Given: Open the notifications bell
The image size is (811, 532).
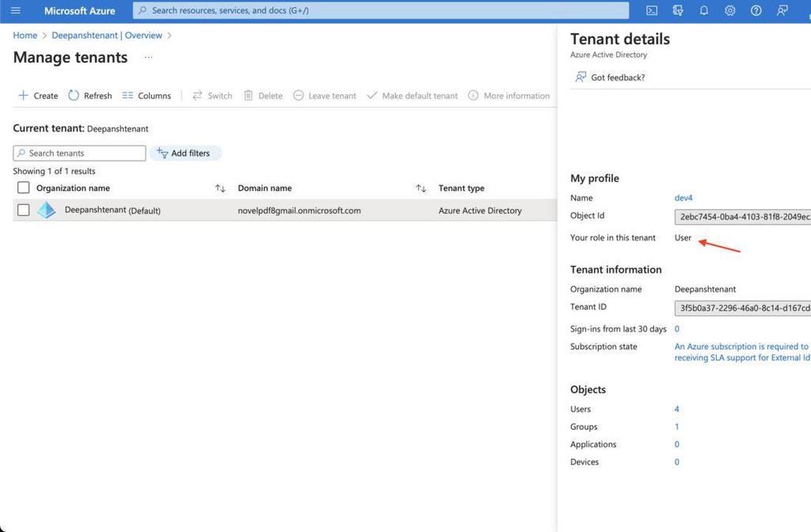Looking at the screenshot, I should coord(704,10).
